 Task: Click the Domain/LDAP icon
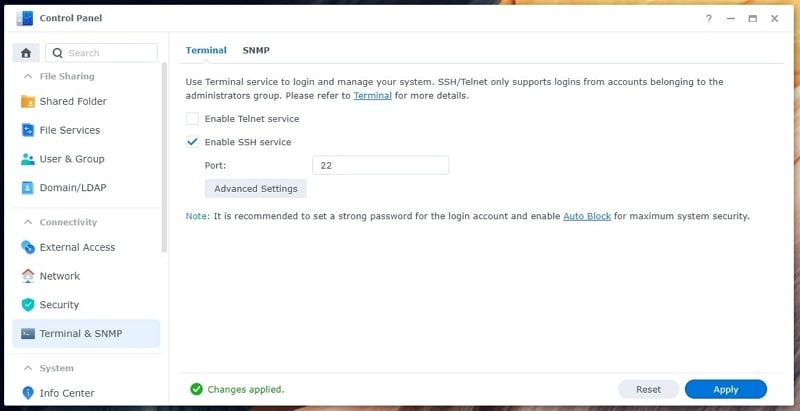[x=28, y=188]
